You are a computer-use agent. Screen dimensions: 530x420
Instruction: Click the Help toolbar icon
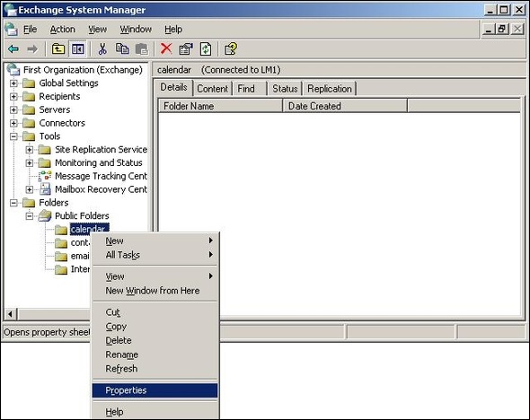[231, 49]
